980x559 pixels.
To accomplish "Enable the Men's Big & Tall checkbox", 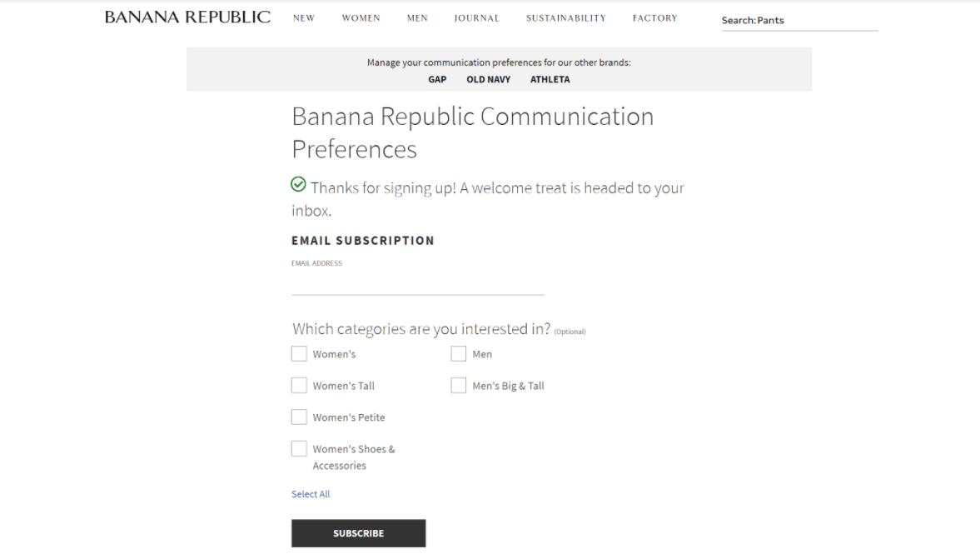I will coord(459,385).
